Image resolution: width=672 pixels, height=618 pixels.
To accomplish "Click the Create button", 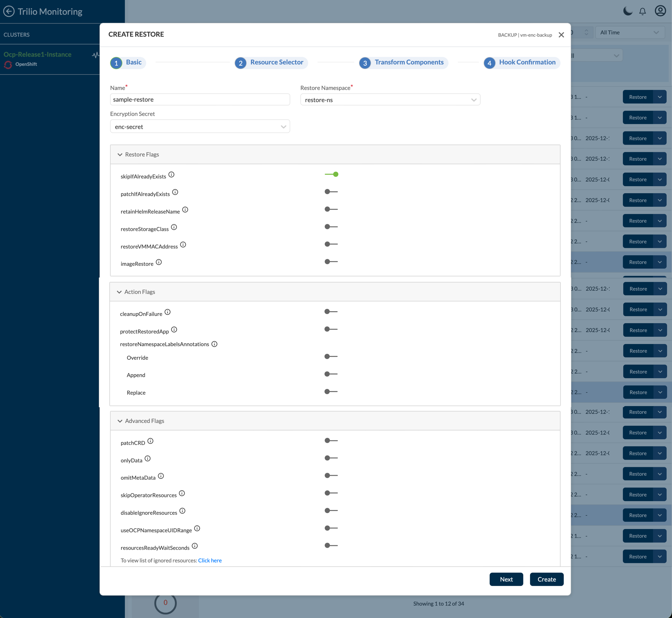I will (x=546, y=579).
